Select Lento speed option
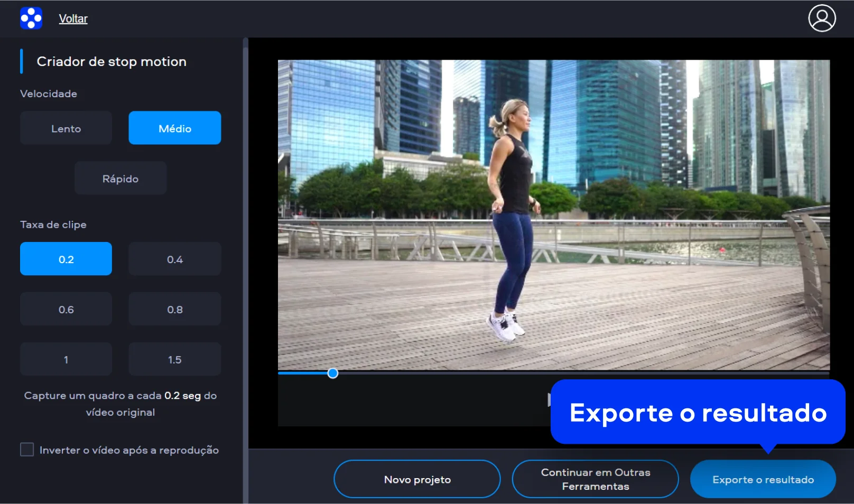This screenshot has height=504, width=854. (x=66, y=128)
